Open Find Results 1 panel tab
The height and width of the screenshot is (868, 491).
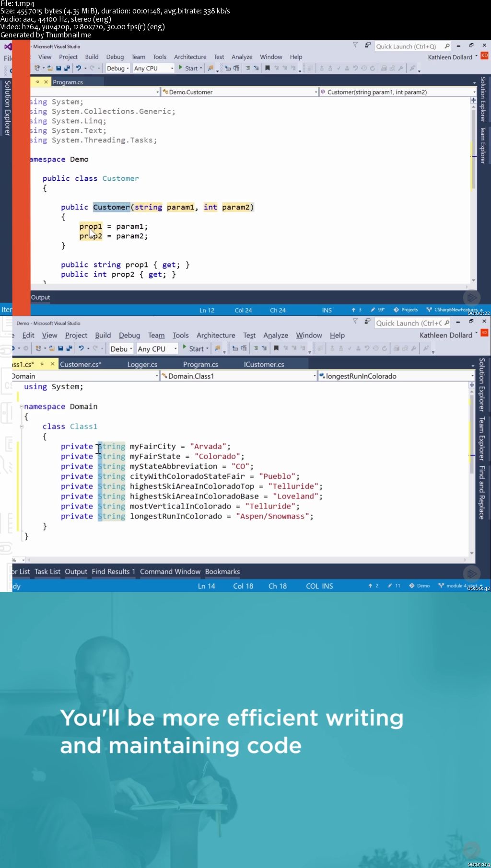(113, 571)
